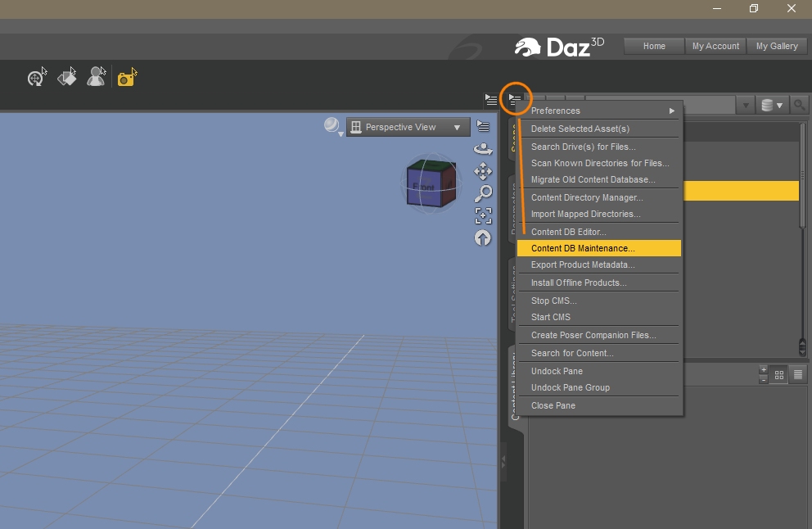
Task: Click the Daz 3D logo
Action: click(x=559, y=47)
